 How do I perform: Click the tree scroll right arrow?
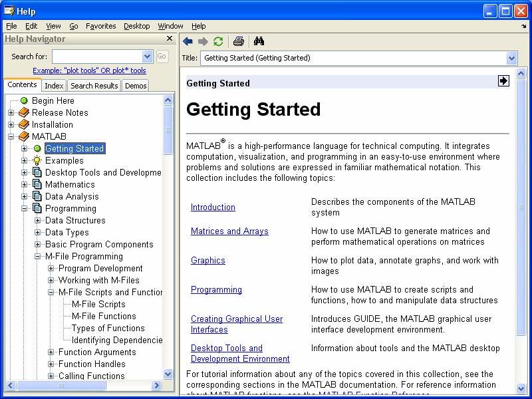click(156, 385)
